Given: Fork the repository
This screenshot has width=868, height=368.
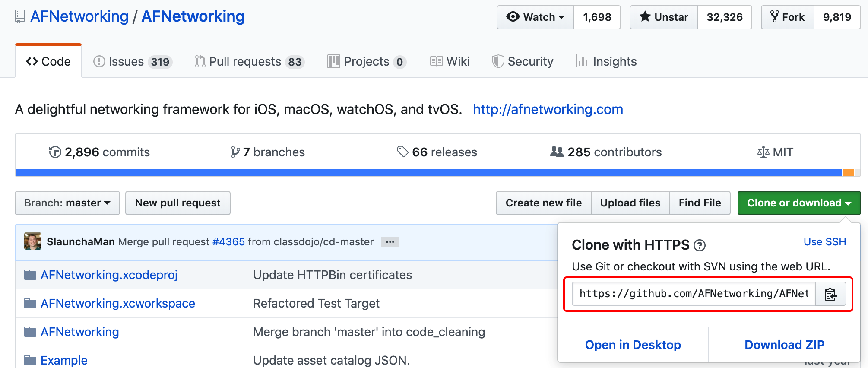Looking at the screenshot, I should click(788, 17).
